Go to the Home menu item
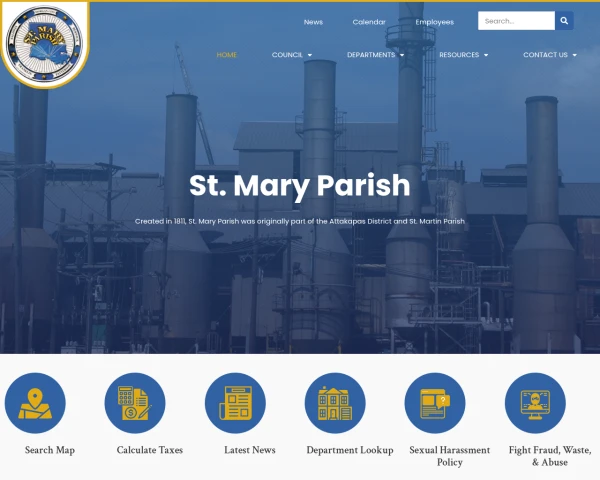 tap(227, 55)
